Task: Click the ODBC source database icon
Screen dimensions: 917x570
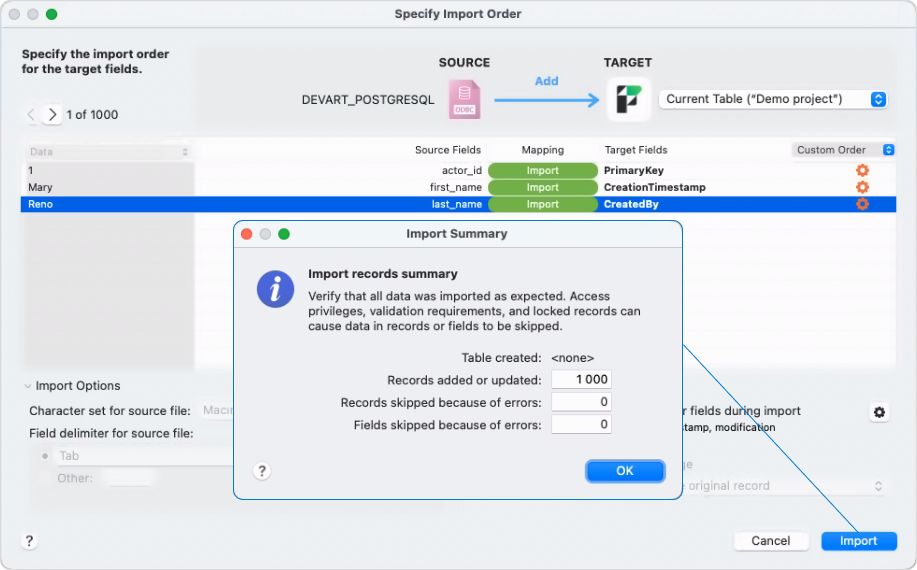Action: coord(464,99)
